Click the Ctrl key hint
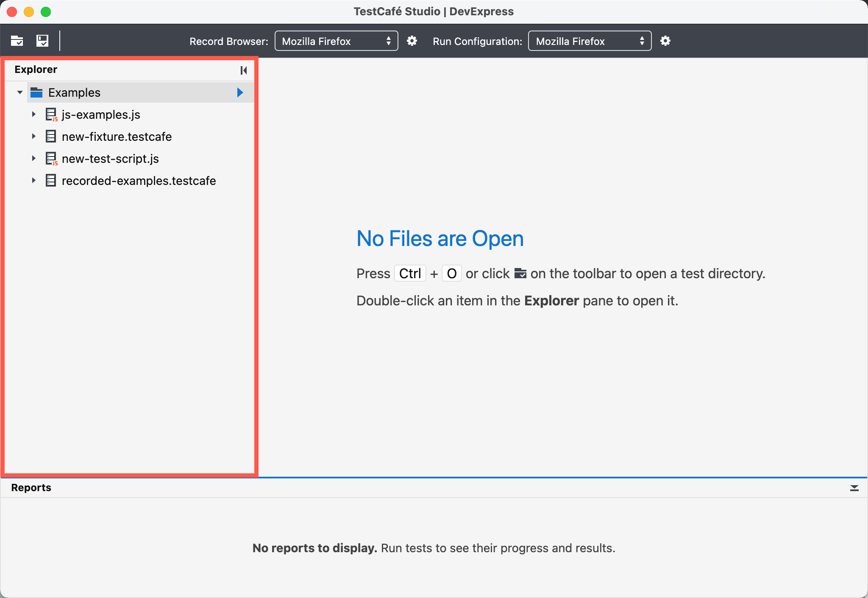This screenshot has width=868, height=598. pos(410,274)
